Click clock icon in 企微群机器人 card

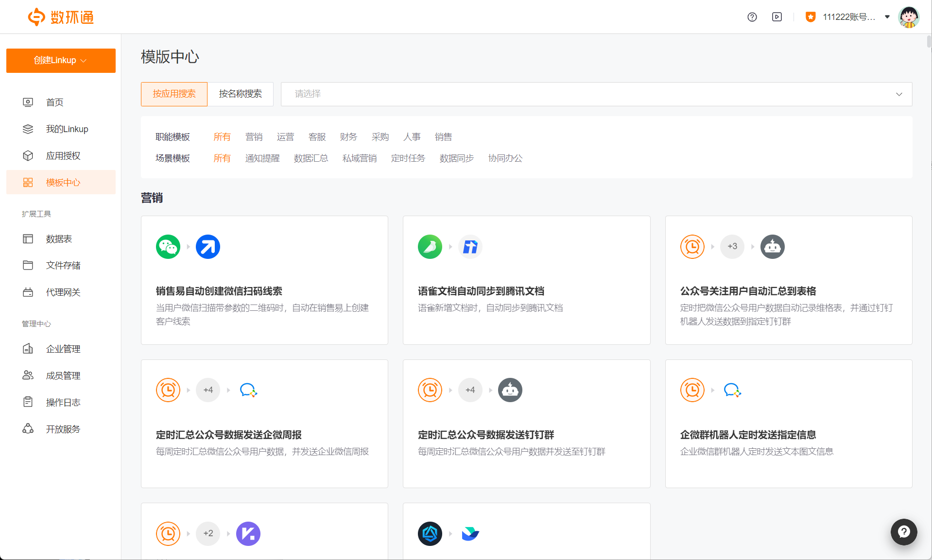tap(692, 390)
